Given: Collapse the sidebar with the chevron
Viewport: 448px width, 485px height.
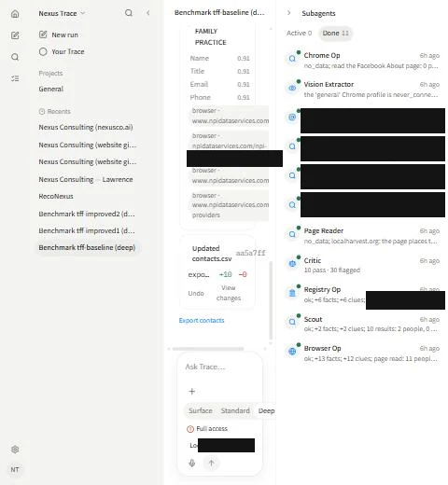Looking at the screenshot, I should [148, 13].
